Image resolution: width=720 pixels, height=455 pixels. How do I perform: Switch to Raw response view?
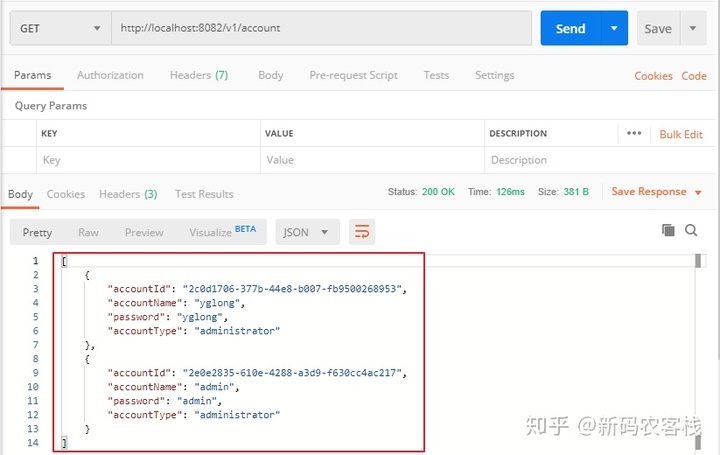88,232
